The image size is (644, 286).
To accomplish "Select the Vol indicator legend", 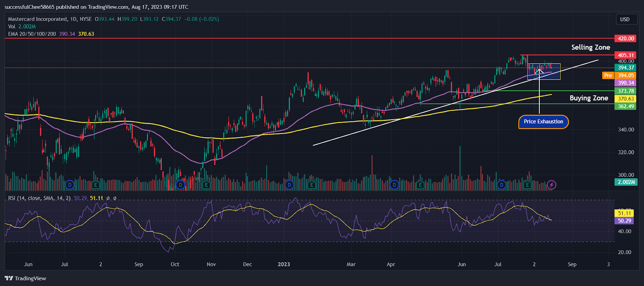I will [x=22, y=27].
